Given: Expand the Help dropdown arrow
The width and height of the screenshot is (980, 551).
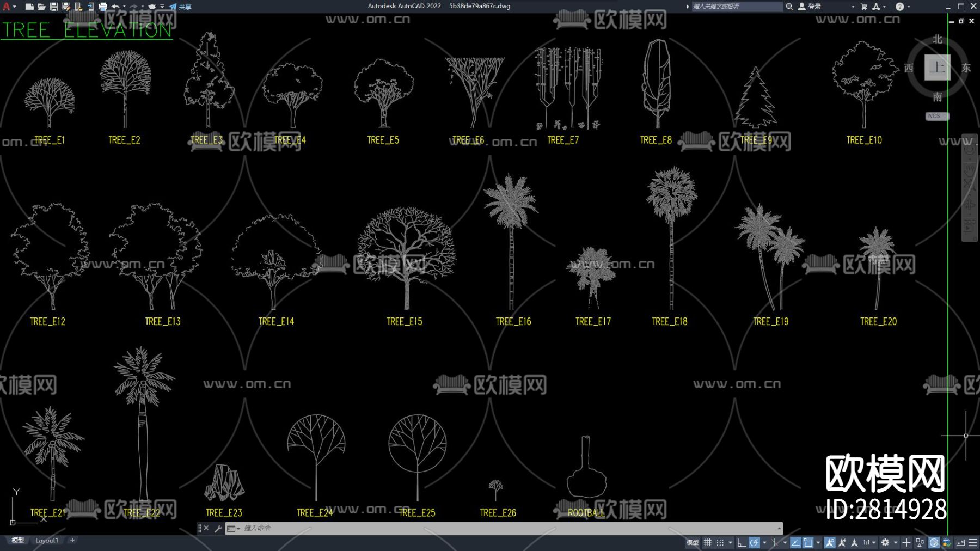Looking at the screenshot, I should click(x=909, y=7).
